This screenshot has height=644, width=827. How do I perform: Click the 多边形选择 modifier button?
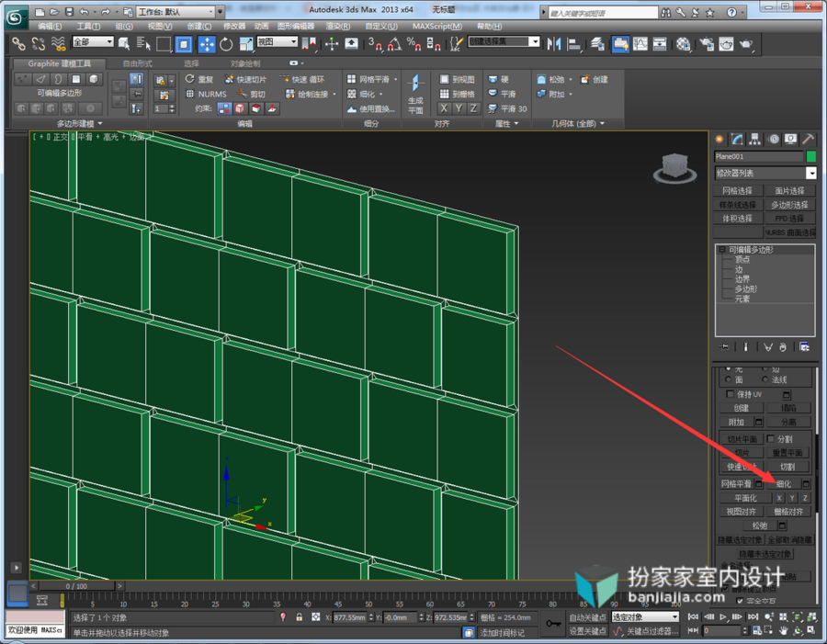pos(789,205)
